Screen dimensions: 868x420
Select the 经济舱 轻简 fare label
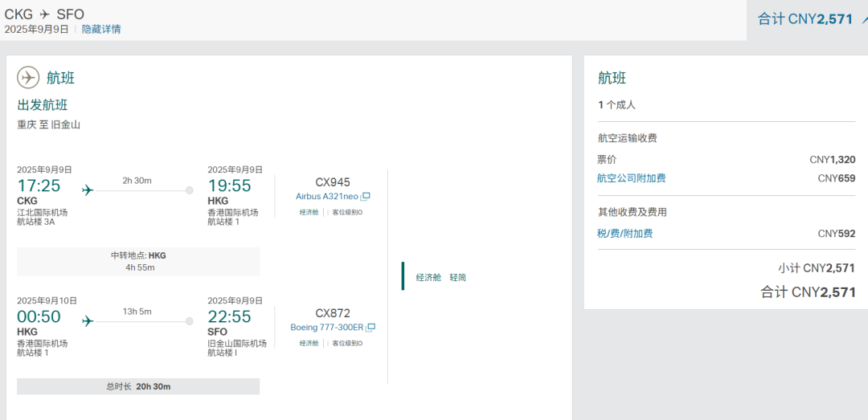point(440,277)
